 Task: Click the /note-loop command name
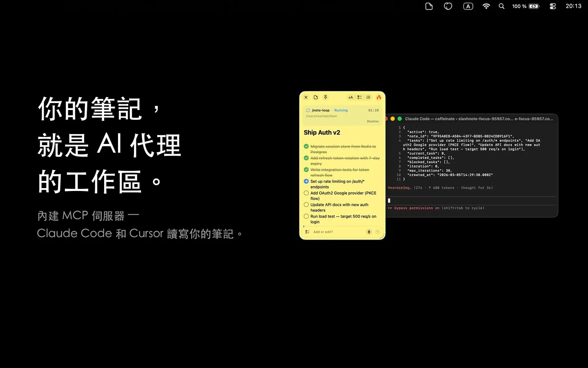point(321,110)
